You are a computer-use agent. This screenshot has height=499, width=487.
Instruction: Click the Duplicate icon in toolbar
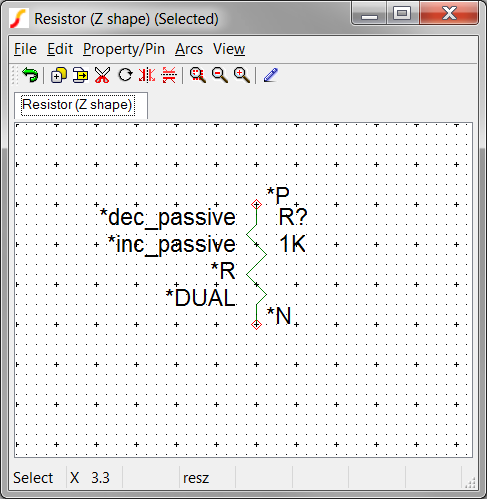tap(58, 75)
